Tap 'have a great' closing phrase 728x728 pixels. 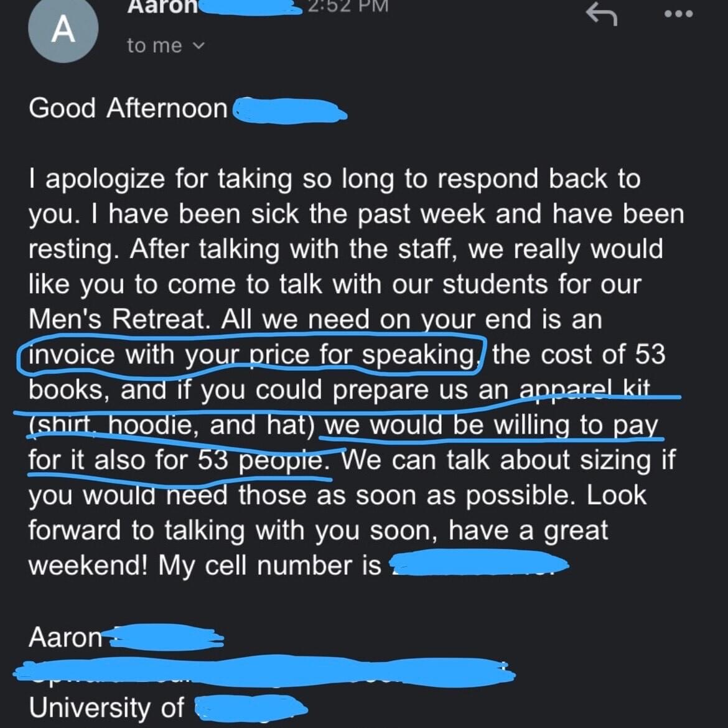tap(528, 530)
